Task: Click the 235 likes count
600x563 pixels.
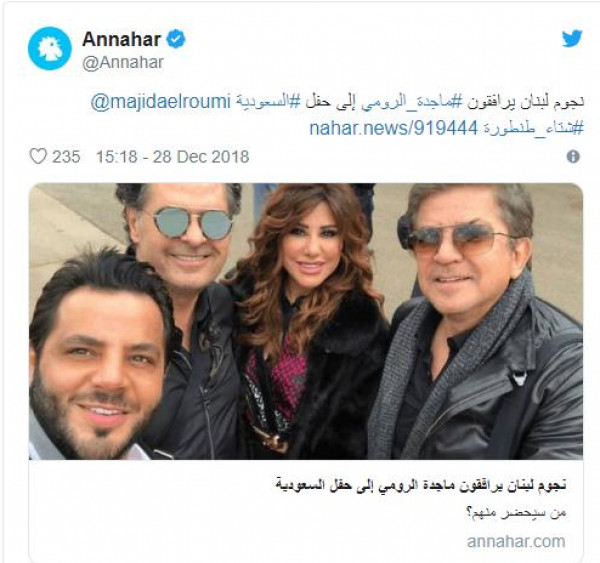Action: 66,157
